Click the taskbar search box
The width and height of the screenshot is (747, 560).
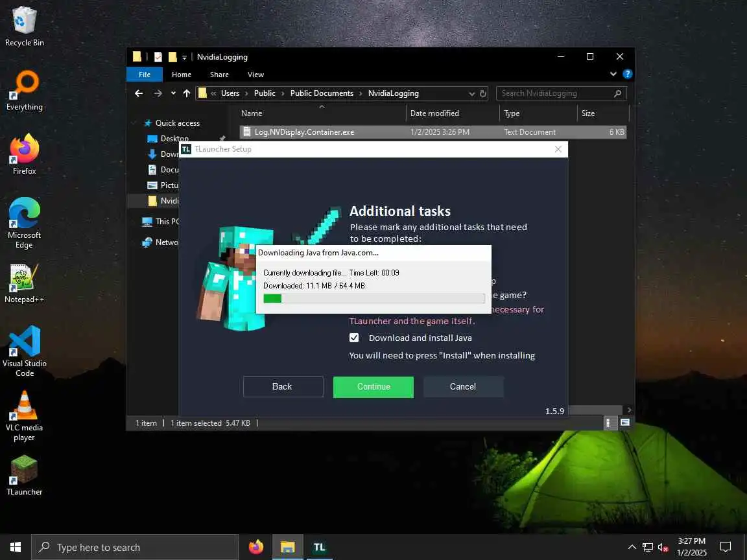tap(135, 547)
